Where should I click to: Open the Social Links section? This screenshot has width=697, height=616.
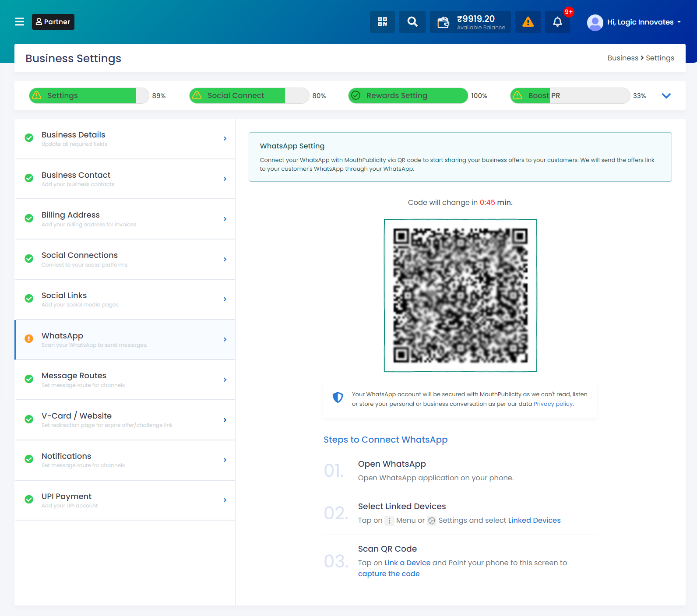coord(125,299)
